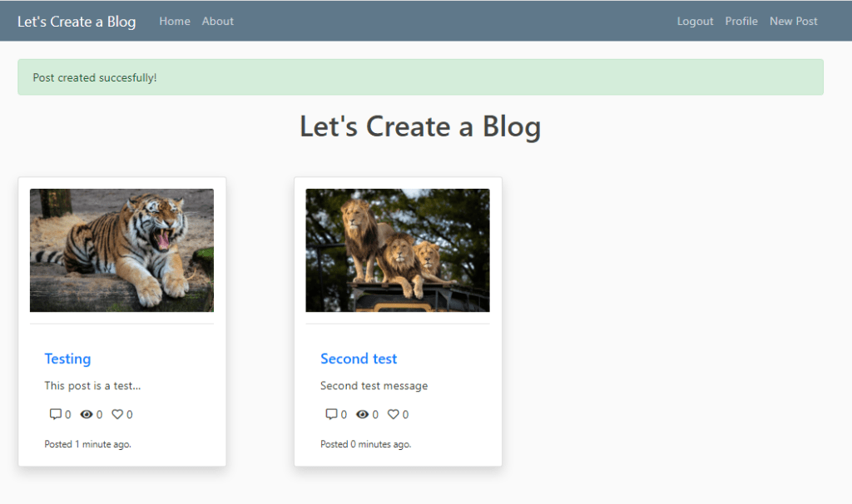The width and height of the screenshot is (852, 504).
Task: Click views eye icon on Testing post
Action: click(87, 414)
